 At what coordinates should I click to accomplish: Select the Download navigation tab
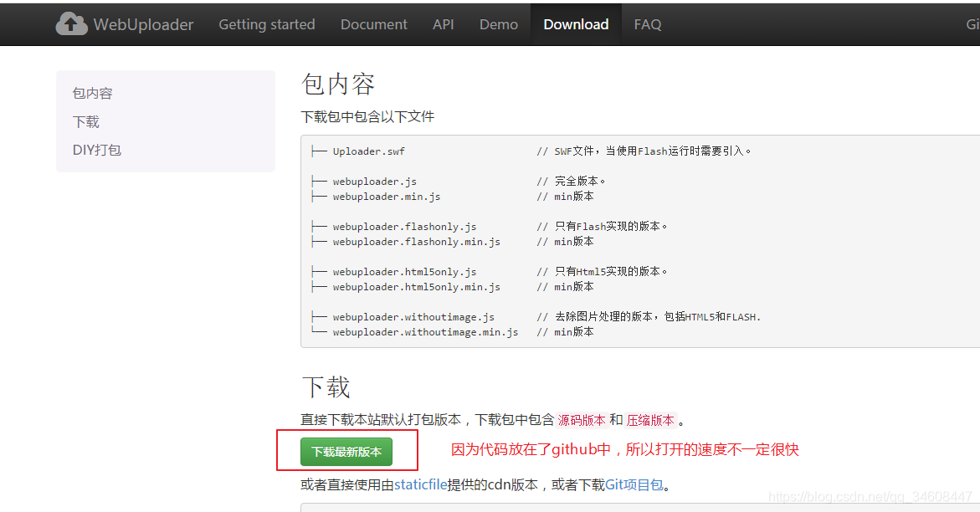[x=577, y=24]
